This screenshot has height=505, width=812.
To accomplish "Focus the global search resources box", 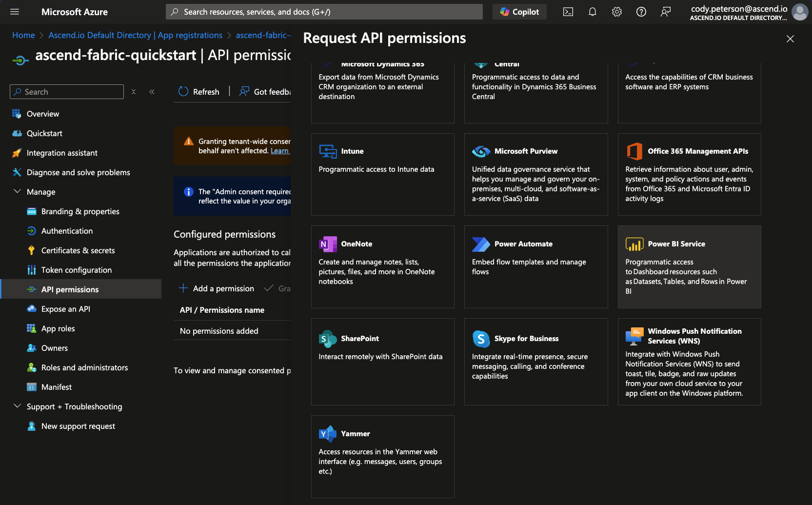I will (324, 12).
